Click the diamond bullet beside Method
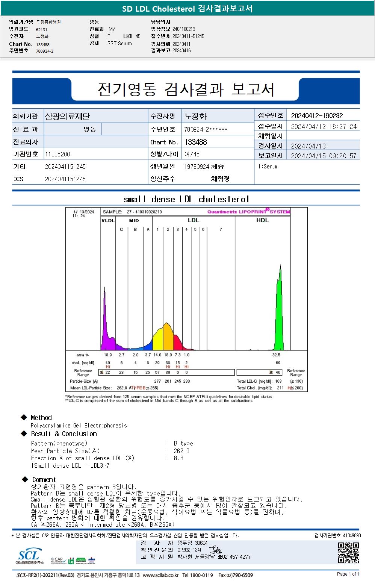375x588 pixels. point(24,417)
